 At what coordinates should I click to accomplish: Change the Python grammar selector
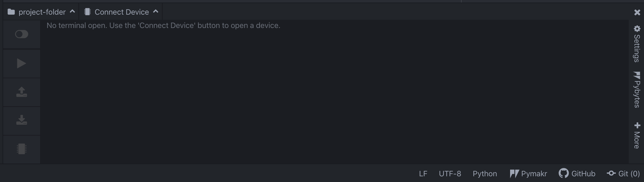pos(485,174)
